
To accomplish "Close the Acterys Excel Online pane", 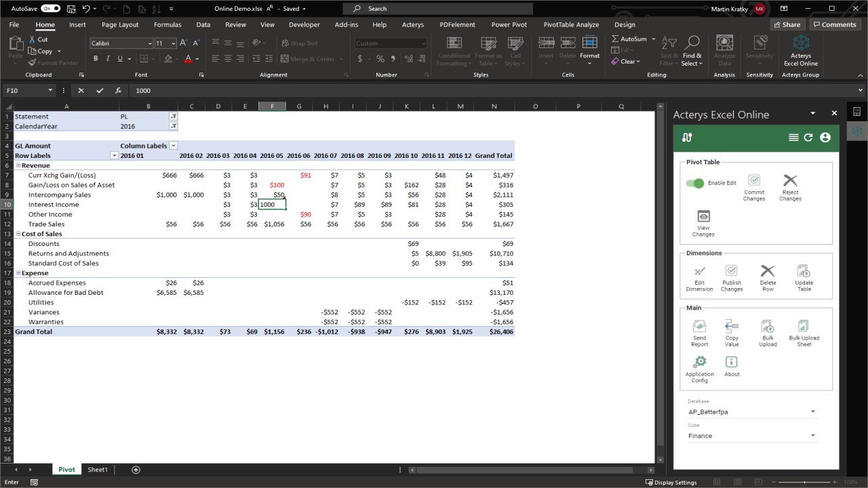I will (834, 113).
